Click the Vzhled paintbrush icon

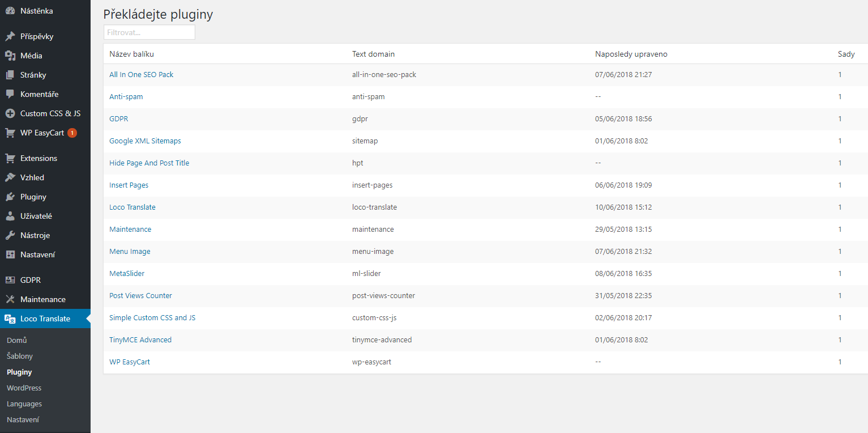point(10,177)
